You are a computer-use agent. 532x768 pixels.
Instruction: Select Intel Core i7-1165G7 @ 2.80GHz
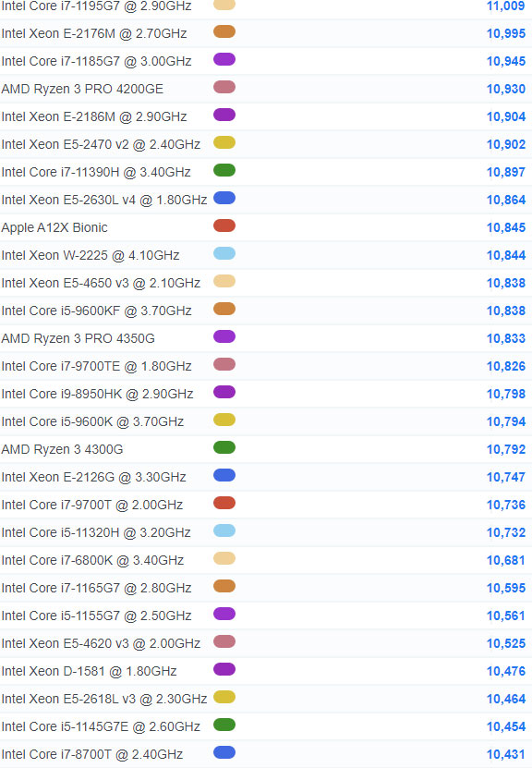96,588
